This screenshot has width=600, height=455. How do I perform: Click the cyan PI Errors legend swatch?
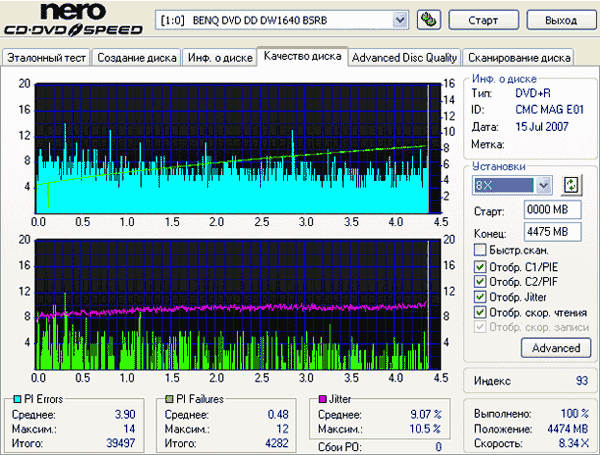coord(17,399)
